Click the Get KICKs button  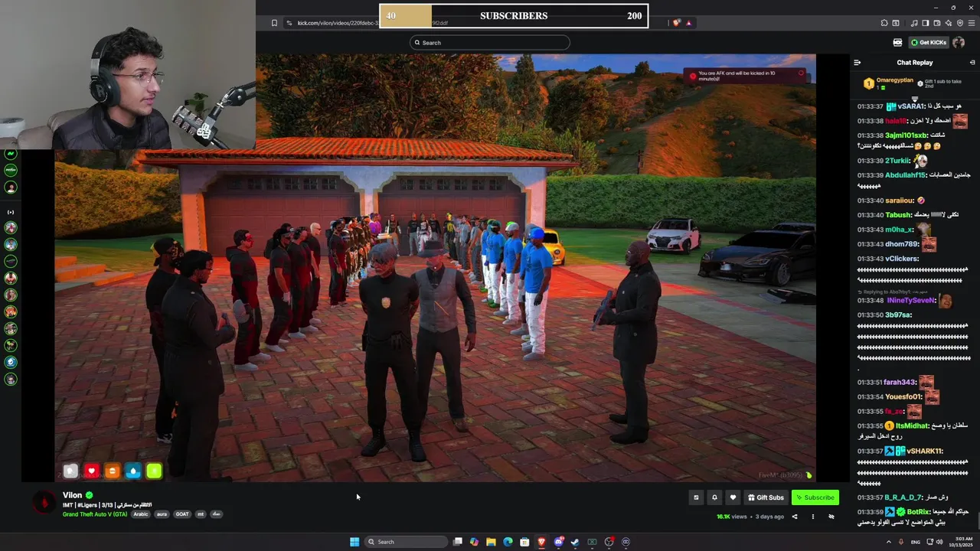pyautogui.click(x=929, y=42)
